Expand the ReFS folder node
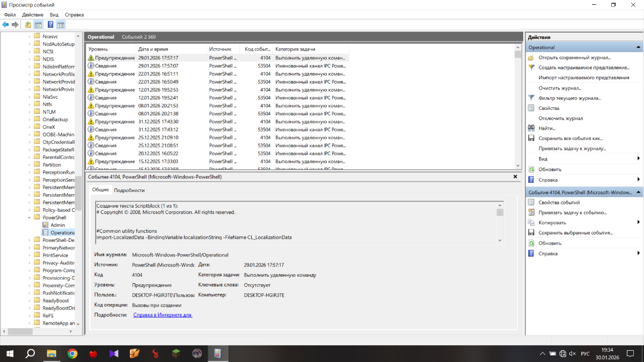This screenshot has height=362, width=644. point(30,316)
